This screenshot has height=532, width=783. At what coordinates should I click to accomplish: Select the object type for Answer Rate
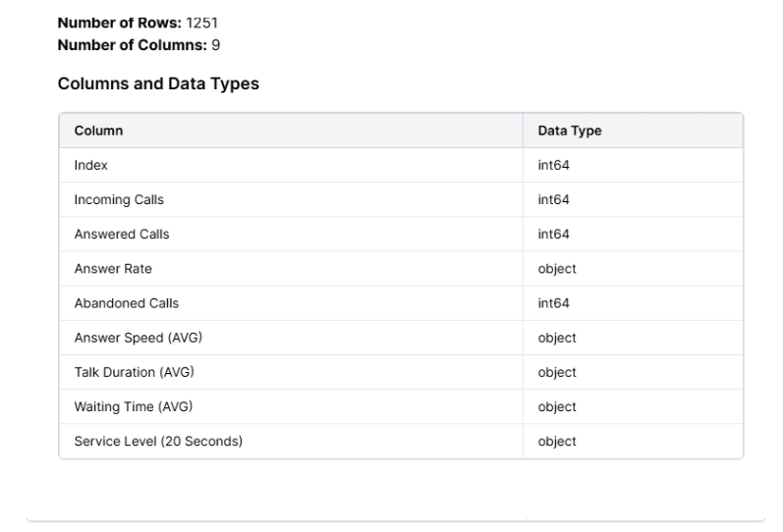(556, 269)
